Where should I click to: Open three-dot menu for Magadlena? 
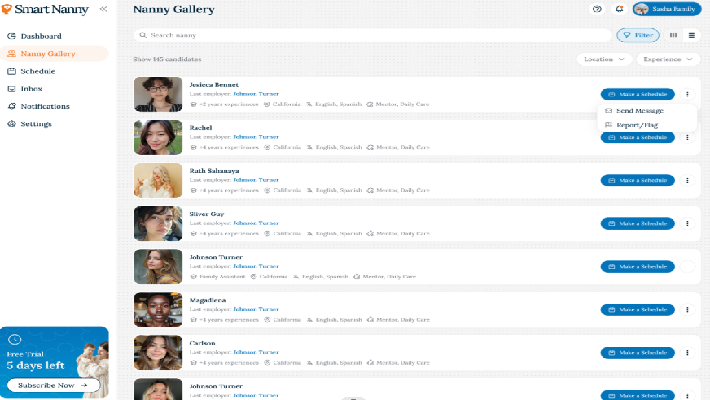[x=687, y=310]
